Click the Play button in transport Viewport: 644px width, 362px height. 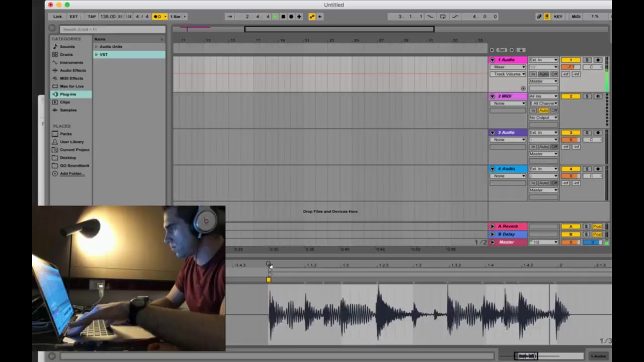tap(275, 17)
